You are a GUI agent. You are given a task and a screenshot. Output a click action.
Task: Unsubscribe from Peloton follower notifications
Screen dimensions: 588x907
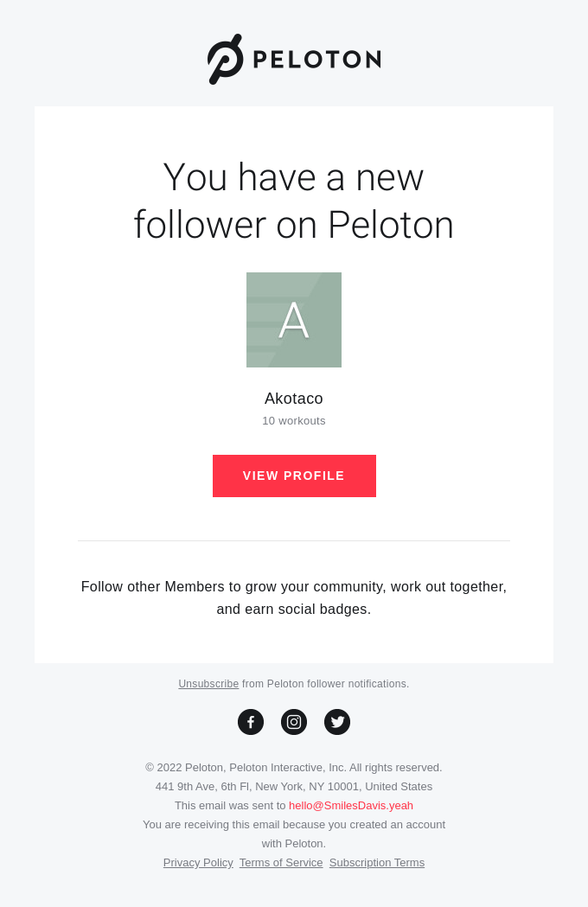[208, 684]
